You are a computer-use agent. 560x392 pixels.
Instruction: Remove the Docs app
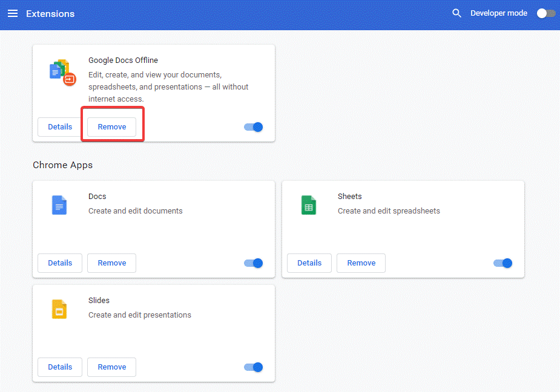tap(112, 263)
